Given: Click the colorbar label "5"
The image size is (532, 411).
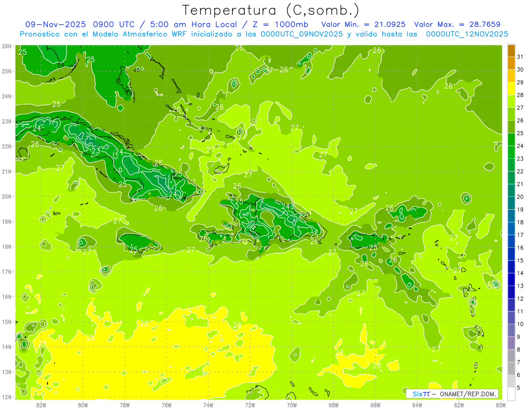Looking at the screenshot, I should pos(518,388).
